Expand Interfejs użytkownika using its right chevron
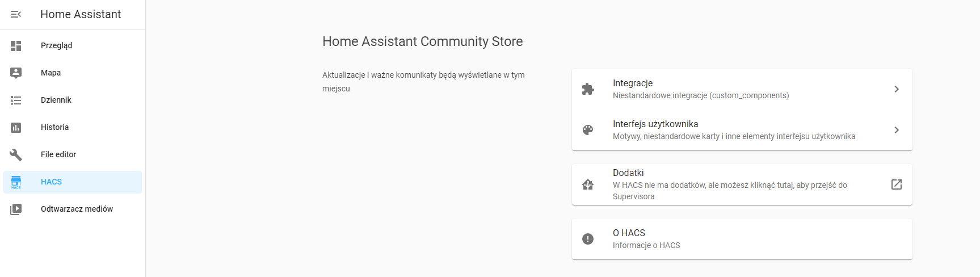The height and width of the screenshot is (277, 980). (x=897, y=130)
